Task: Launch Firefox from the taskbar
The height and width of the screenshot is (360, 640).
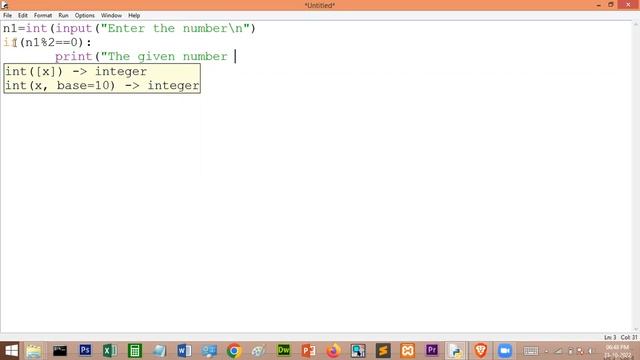Action: (x=333, y=351)
